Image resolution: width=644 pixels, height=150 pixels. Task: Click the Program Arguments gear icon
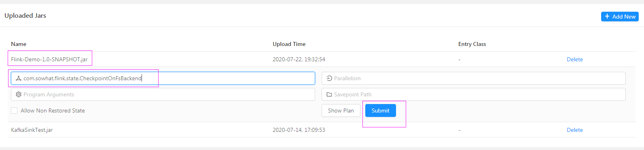click(x=19, y=94)
